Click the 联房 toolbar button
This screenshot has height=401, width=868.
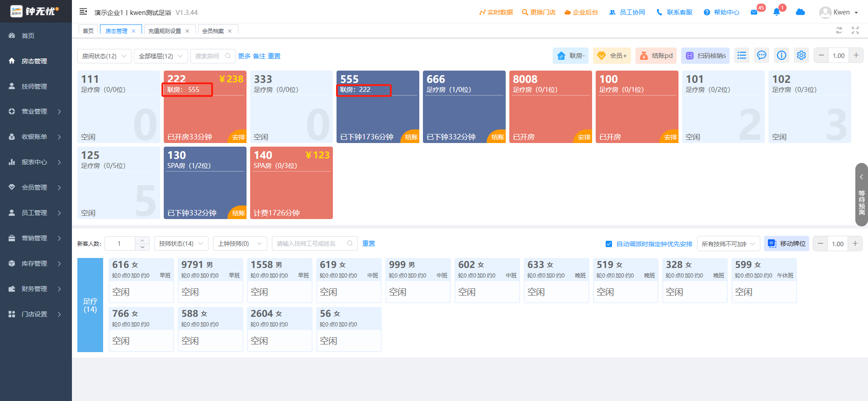570,56
